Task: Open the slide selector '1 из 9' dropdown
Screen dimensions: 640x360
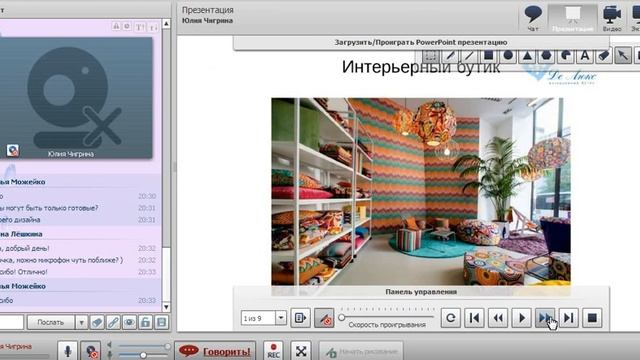Action: (x=281, y=318)
